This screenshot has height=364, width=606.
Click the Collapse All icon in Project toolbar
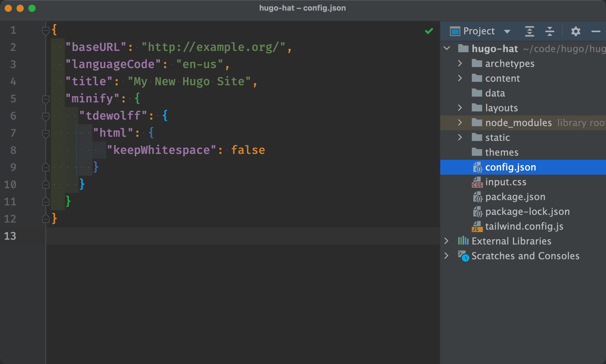coord(549,31)
